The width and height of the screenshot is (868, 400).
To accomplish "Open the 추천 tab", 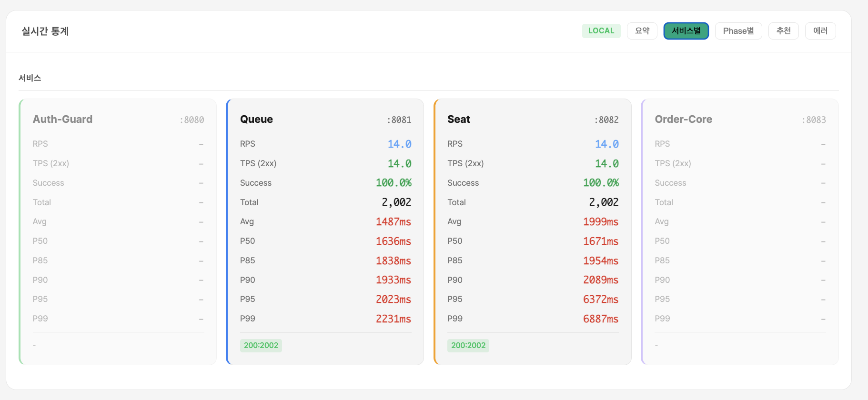I will [x=783, y=31].
